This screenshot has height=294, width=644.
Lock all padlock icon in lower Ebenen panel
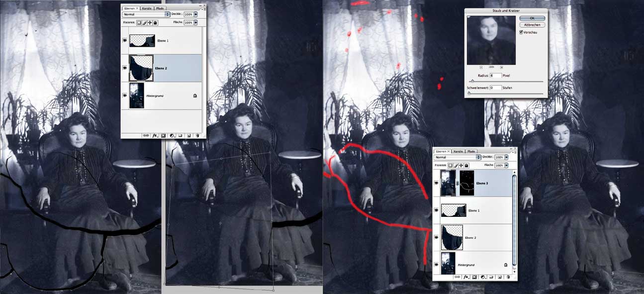466,165
